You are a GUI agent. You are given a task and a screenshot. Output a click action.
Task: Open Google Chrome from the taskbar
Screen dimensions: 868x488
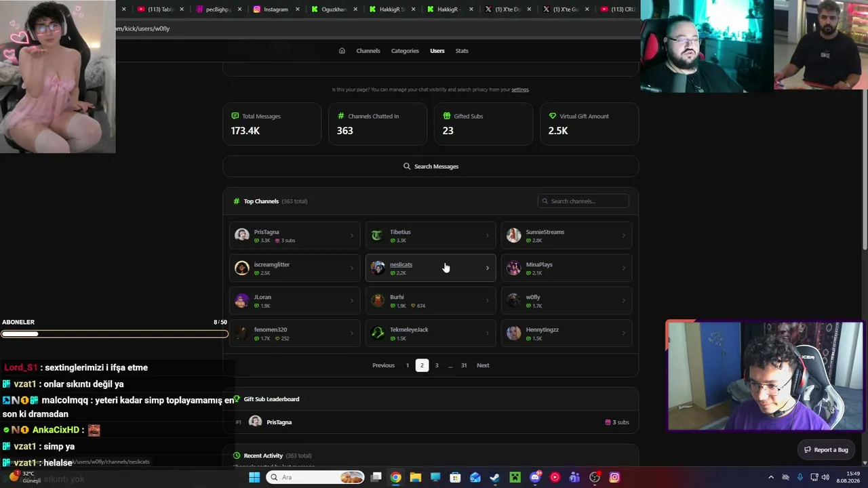tap(395, 477)
